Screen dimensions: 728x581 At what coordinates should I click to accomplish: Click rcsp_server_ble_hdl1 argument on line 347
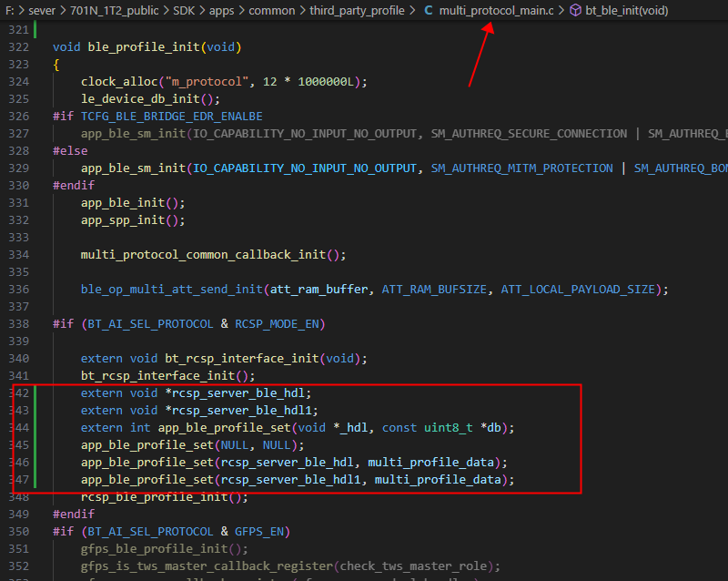click(290, 480)
